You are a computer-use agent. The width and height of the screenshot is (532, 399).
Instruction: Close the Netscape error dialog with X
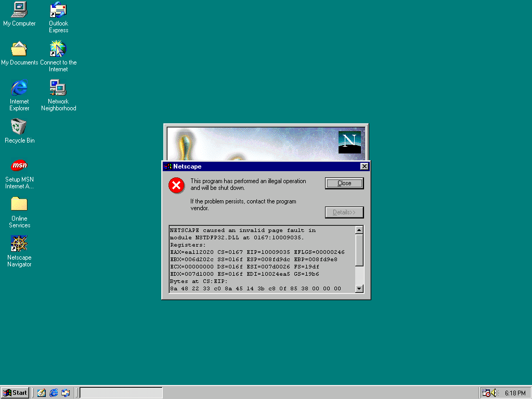[x=364, y=166]
